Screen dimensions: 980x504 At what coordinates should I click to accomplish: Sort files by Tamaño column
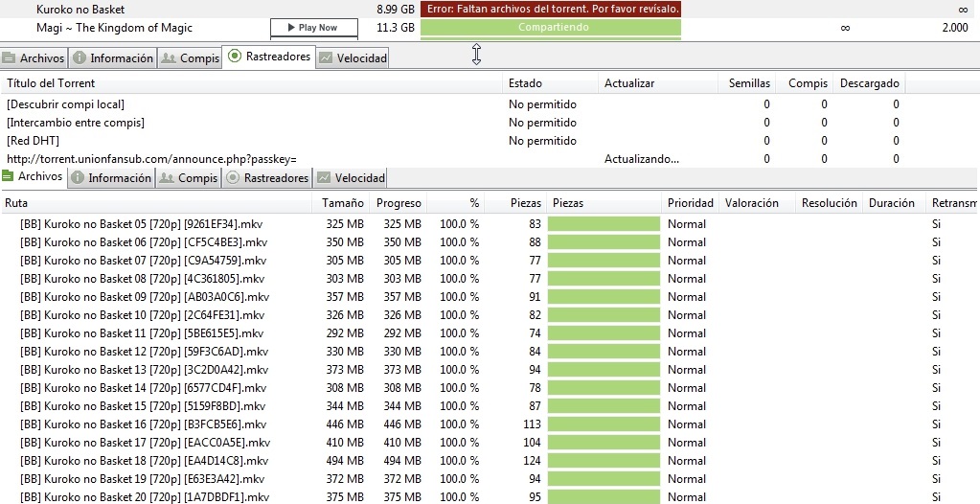tap(341, 203)
